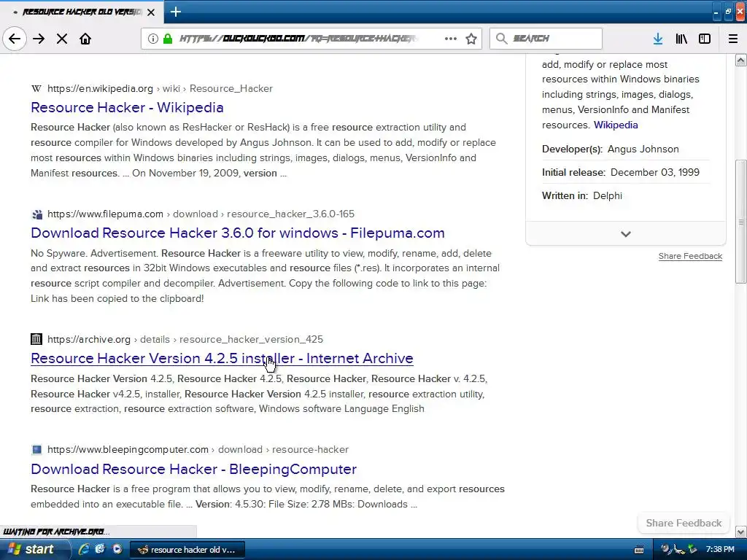The height and width of the screenshot is (560, 747).
Task: Expand the info panel chevron
Action: [625, 234]
